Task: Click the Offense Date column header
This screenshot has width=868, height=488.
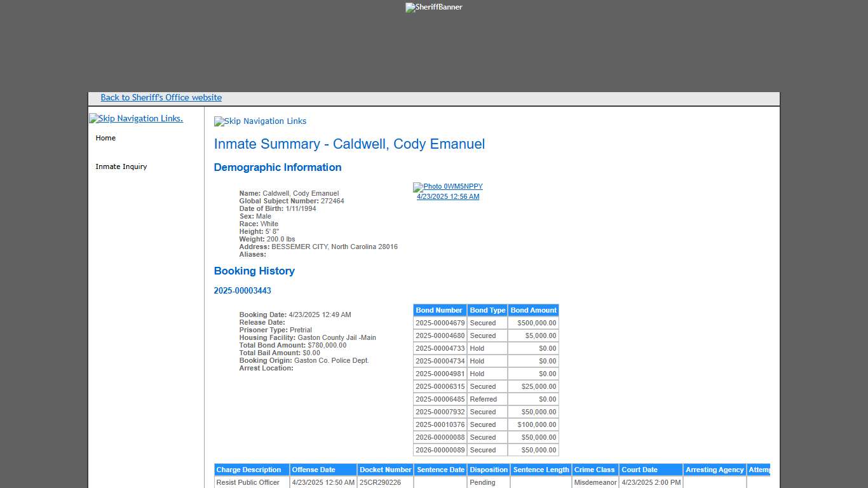Action: coord(313,470)
